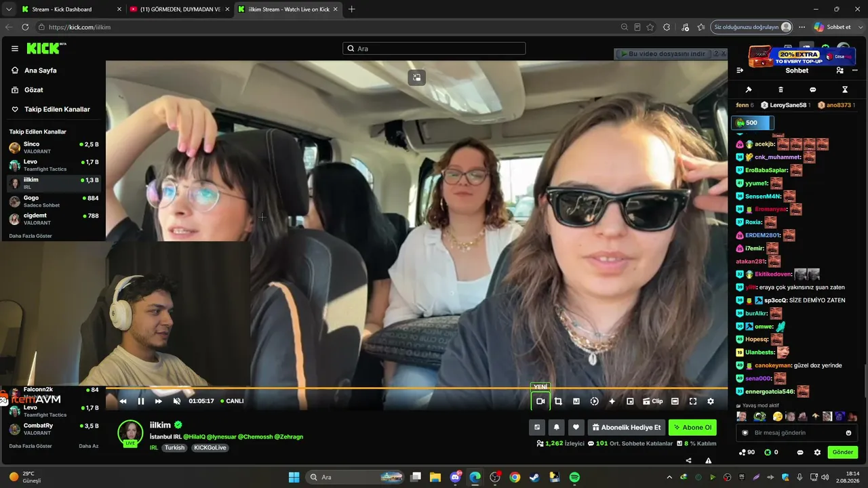Close the video download banner
This screenshot has height=488, width=868.
click(723, 54)
